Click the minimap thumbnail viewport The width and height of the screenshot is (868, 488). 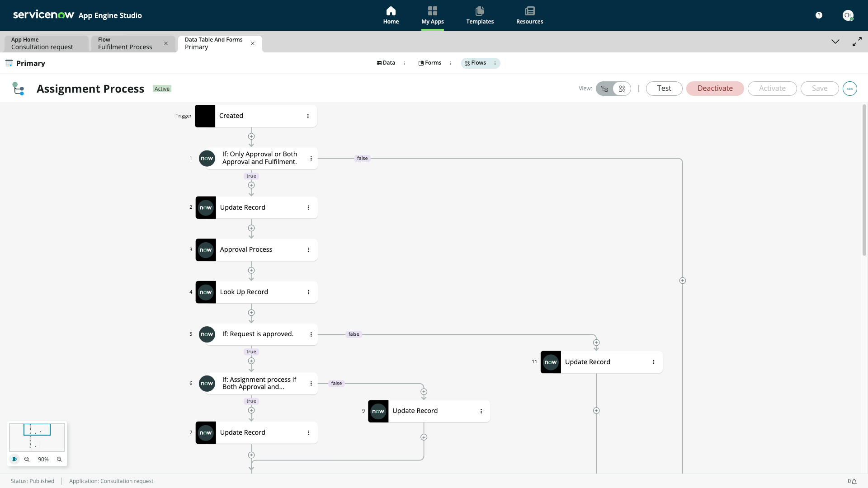(x=37, y=430)
